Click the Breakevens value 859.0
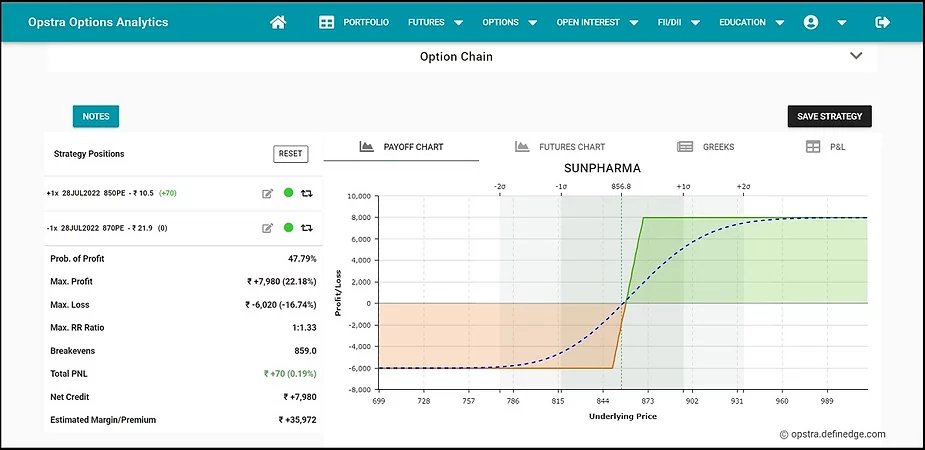The width and height of the screenshot is (925, 450). coord(306,351)
